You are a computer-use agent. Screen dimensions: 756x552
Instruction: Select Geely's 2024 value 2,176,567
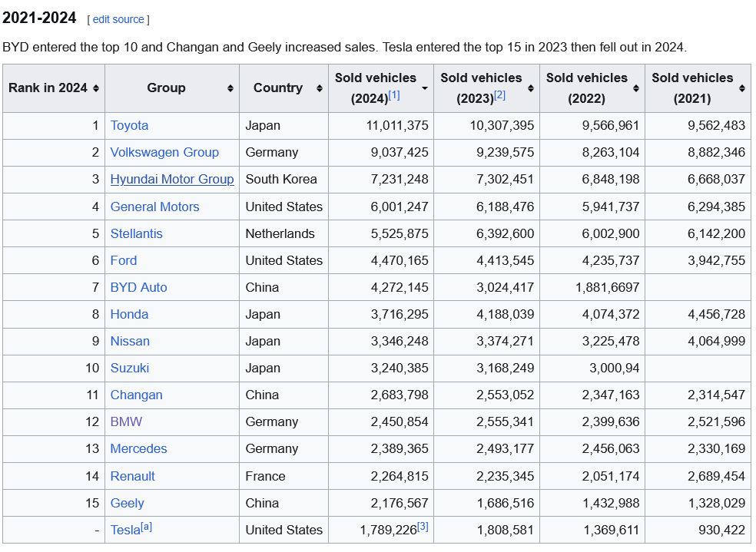coord(400,504)
